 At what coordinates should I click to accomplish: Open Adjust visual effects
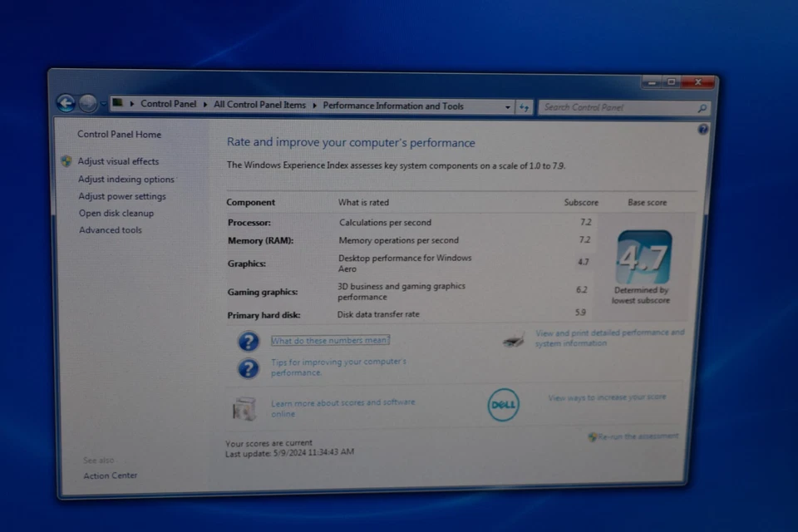(x=118, y=161)
